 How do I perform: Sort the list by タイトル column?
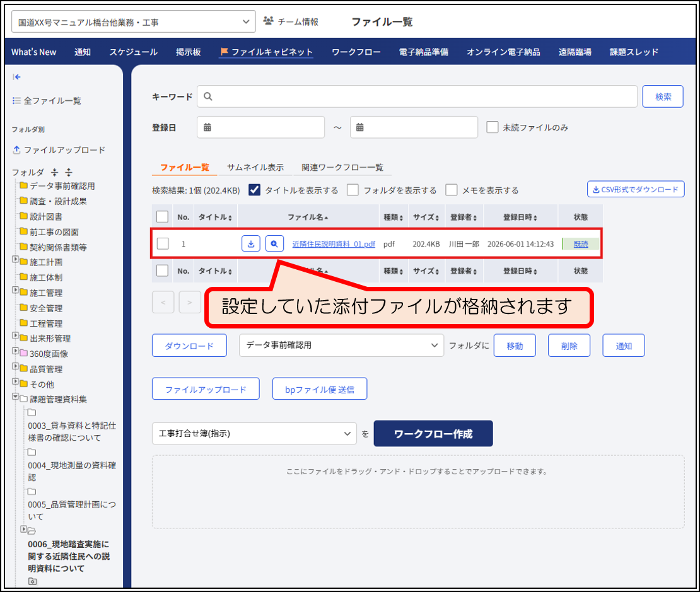tap(215, 217)
